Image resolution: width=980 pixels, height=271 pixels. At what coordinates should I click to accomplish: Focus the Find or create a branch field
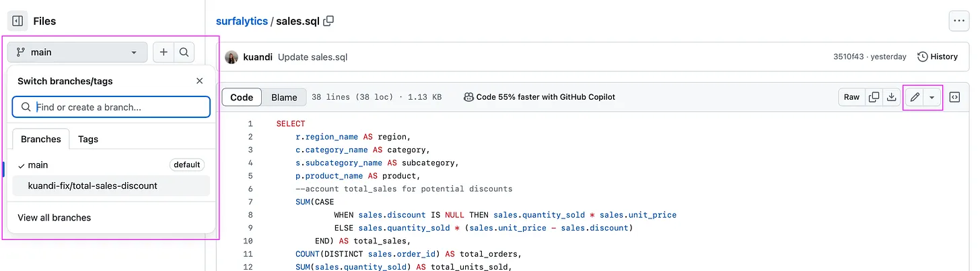coord(111,107)
